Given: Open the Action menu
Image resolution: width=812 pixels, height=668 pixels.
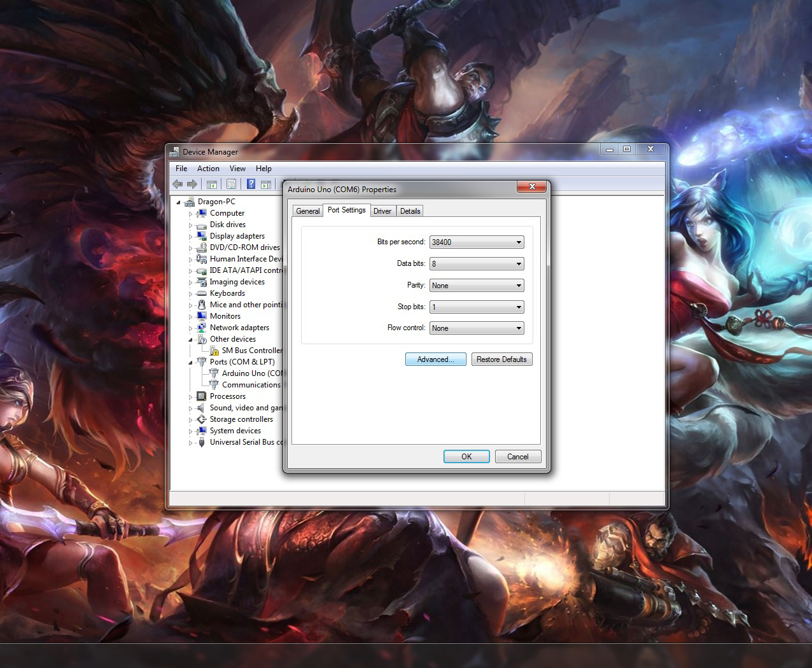Looking at the screenshot, I should pyautogui.click(x=208, y=169).
